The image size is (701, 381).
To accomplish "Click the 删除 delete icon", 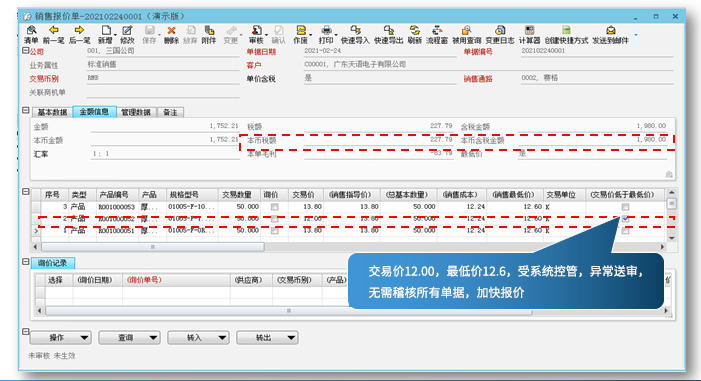I will [x=171, y=34].
